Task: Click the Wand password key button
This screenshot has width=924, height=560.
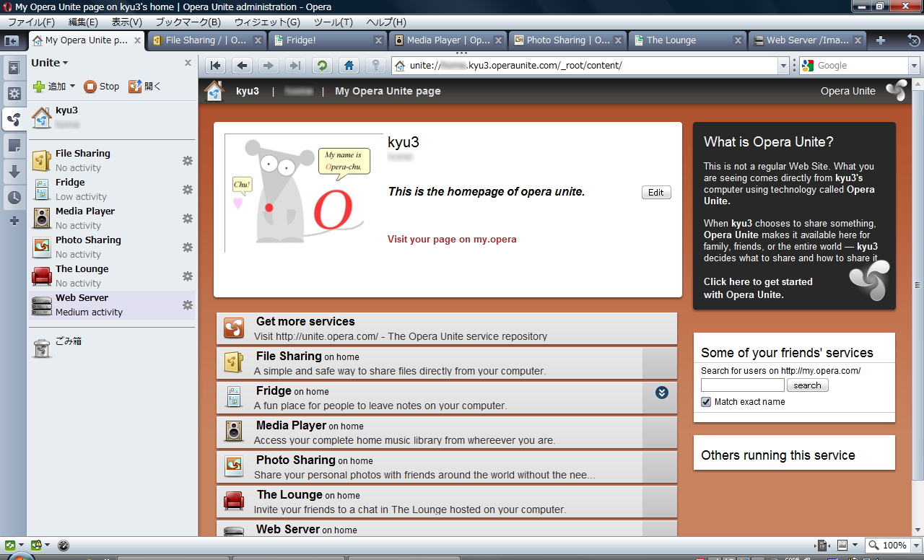Action: pyautogui.click(x=375, y=66)
